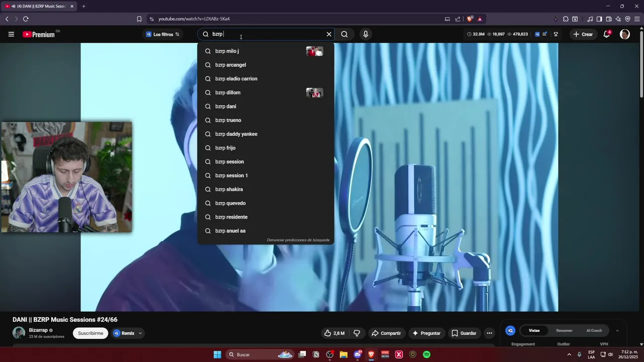Click the vidIQ list icon in stats bar
644x362 pixels.
(x=544, y=34)
